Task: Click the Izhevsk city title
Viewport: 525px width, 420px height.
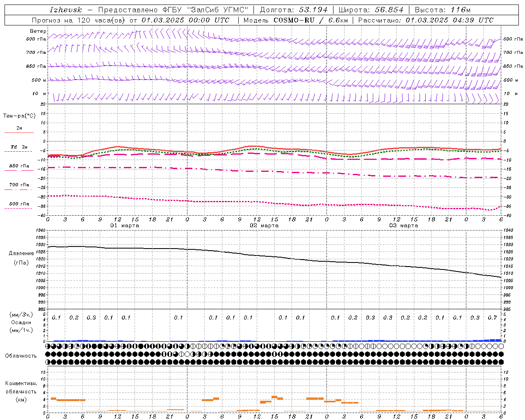Action: tap(66, 10)
